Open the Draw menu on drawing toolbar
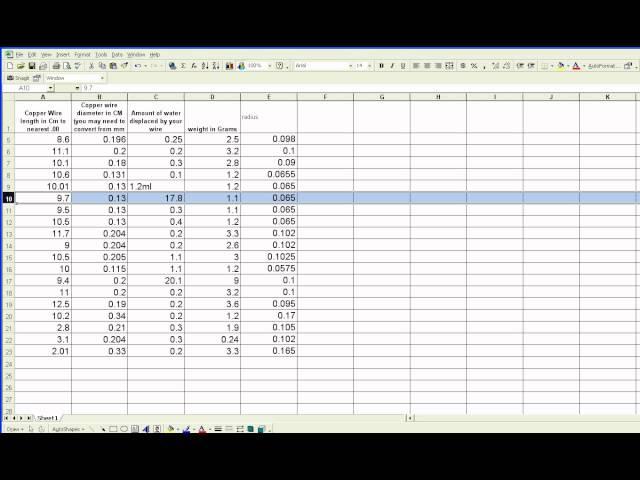The width and height of the screenshot is (640, 480). click(15, 429)
